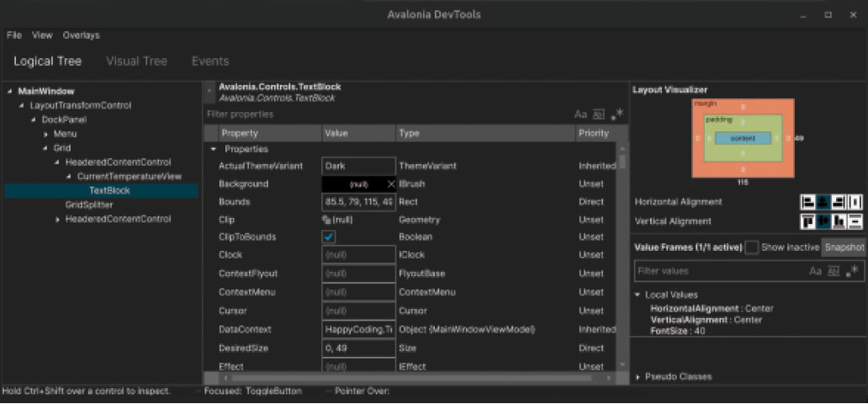Collapse the Properties group
The image size is (868, 404).
[213, 149]
